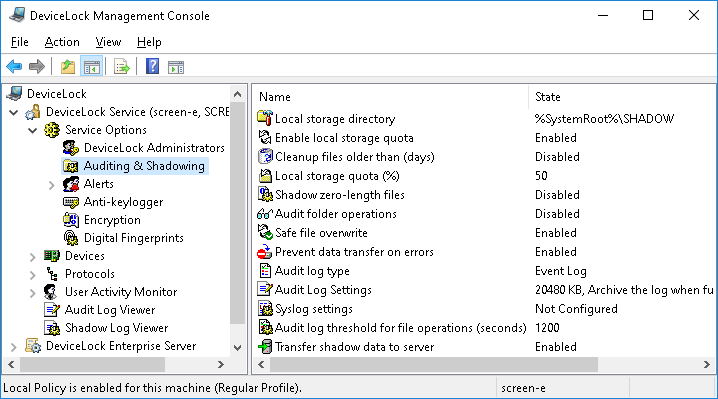This screenshot has width=718, height=399.
Task: Click the tree pane's down scroll arrow
Action: tap(237, 348)
